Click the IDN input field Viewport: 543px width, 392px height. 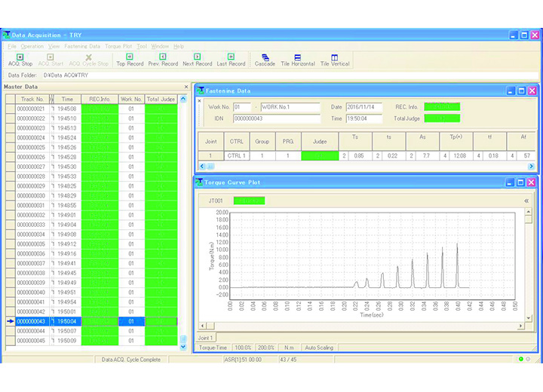point(276,118)
